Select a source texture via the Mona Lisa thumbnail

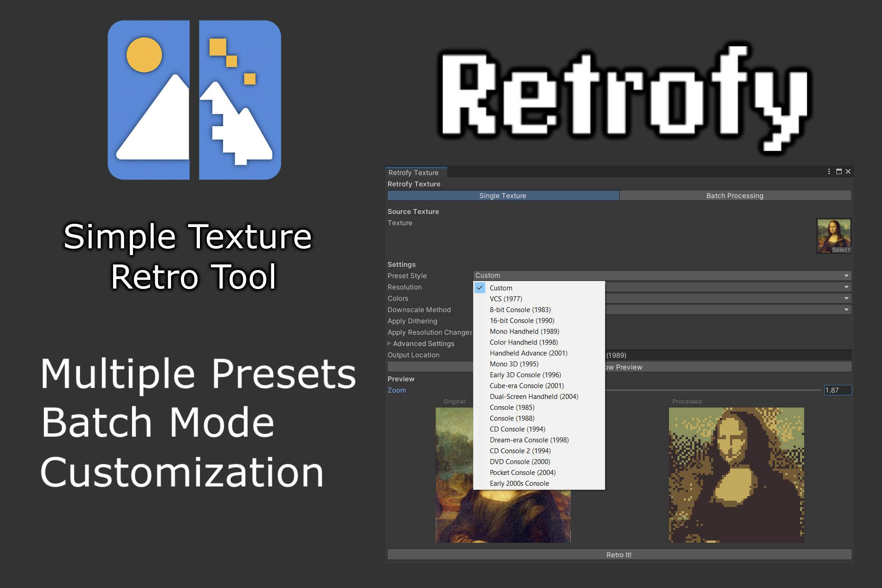(834, 233)
